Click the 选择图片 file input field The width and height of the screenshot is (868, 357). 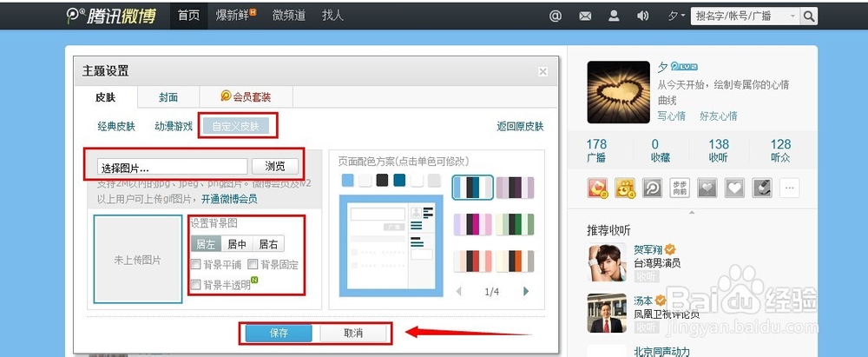point(172,167)
